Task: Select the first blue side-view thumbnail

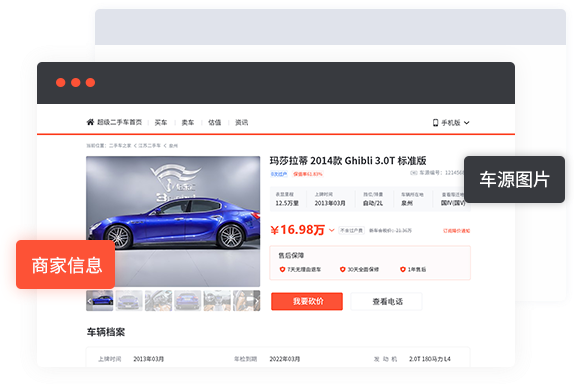Action: pyautogui.click(x=100, y=301)
